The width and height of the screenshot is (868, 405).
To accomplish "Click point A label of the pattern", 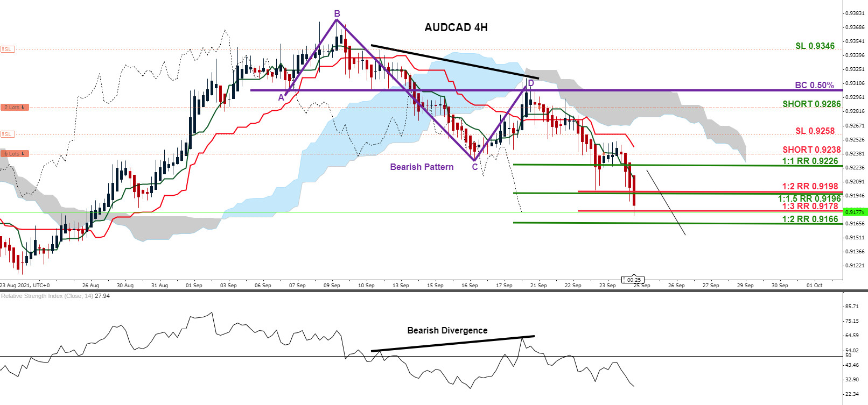I will tap(281, 97).
